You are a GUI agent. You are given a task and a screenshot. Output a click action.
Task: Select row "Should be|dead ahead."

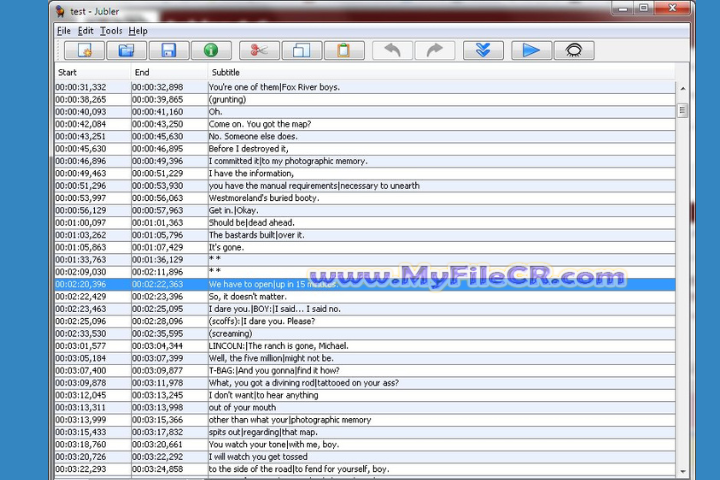pos(365,223)
